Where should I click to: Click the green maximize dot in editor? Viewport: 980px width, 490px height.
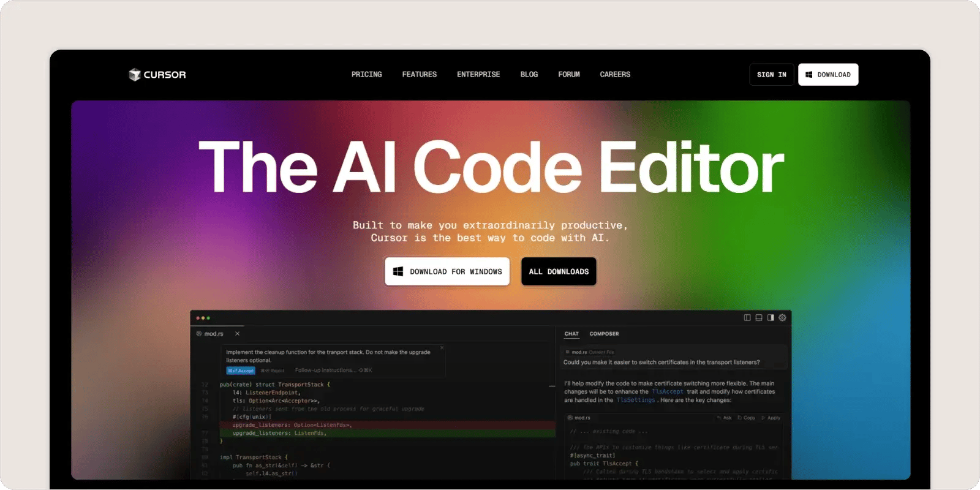209,318
